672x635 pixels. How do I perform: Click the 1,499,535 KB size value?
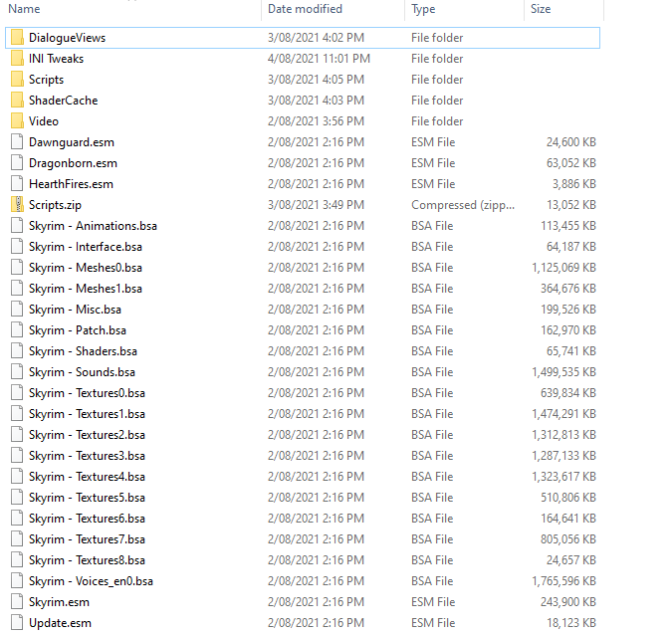click(564, 372)
